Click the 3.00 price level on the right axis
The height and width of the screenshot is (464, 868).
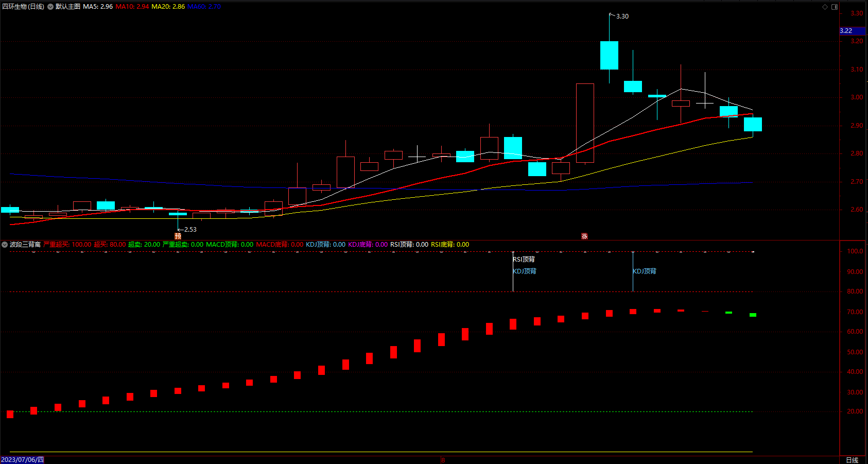pos(857,97)
